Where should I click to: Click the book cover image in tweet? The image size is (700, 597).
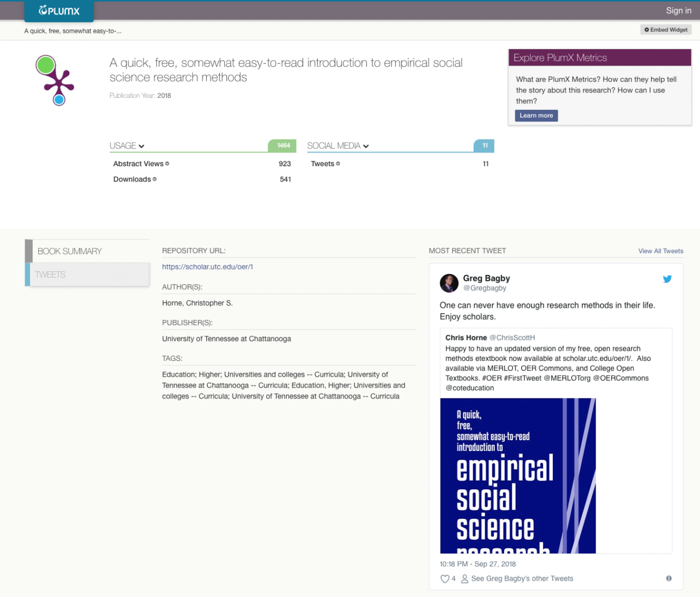(517, 476)
